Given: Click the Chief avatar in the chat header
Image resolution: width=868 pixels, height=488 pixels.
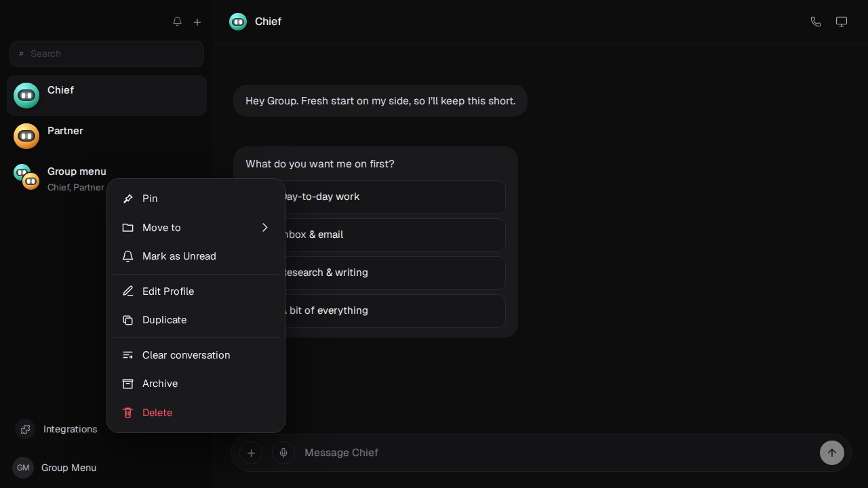Looking at the screenshot, I should tap(238, 22).
